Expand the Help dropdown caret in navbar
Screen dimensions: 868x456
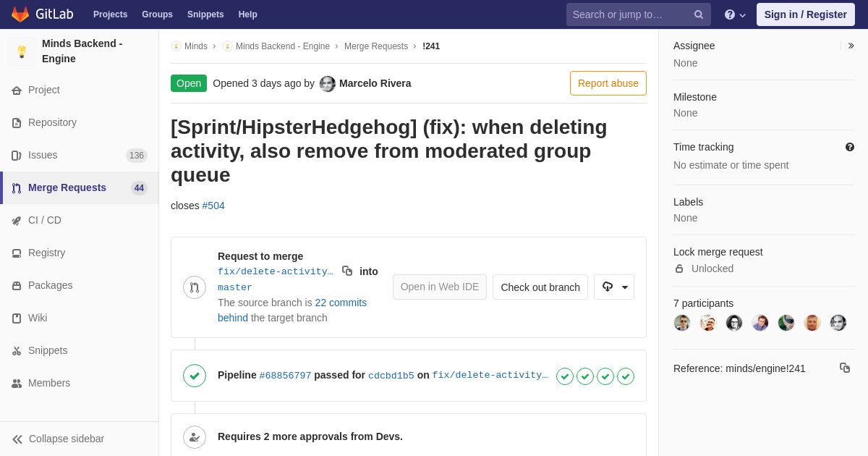click(743, 15)
